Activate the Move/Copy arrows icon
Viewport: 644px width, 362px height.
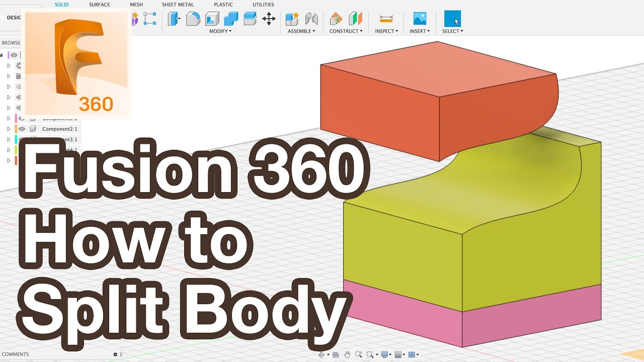pos(269,19)
